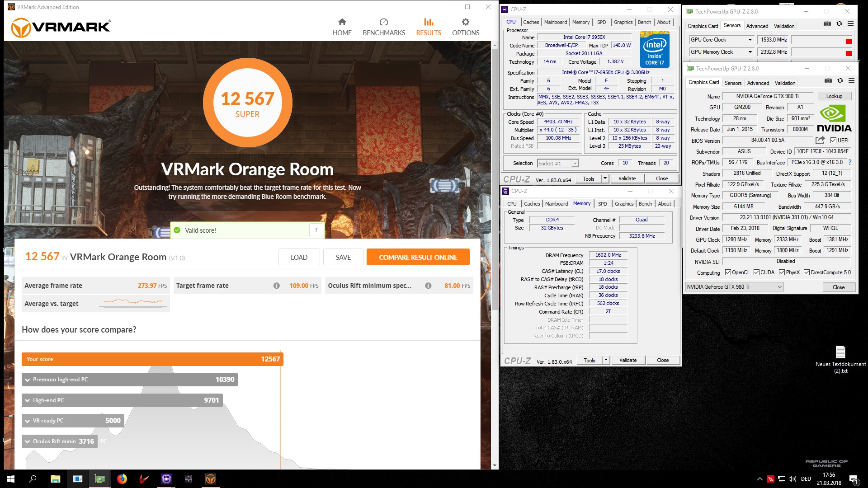868x488 pixels.
Task: Click COMPARE RESULT ONLINE button
Action: 418,257
